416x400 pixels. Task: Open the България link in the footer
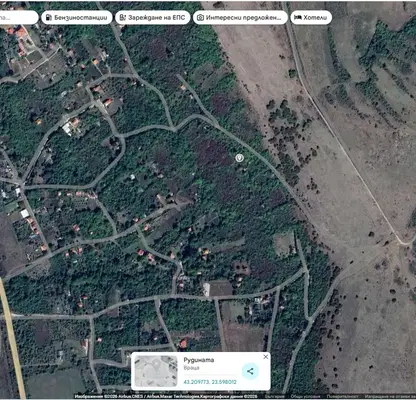tap(275, 396)
